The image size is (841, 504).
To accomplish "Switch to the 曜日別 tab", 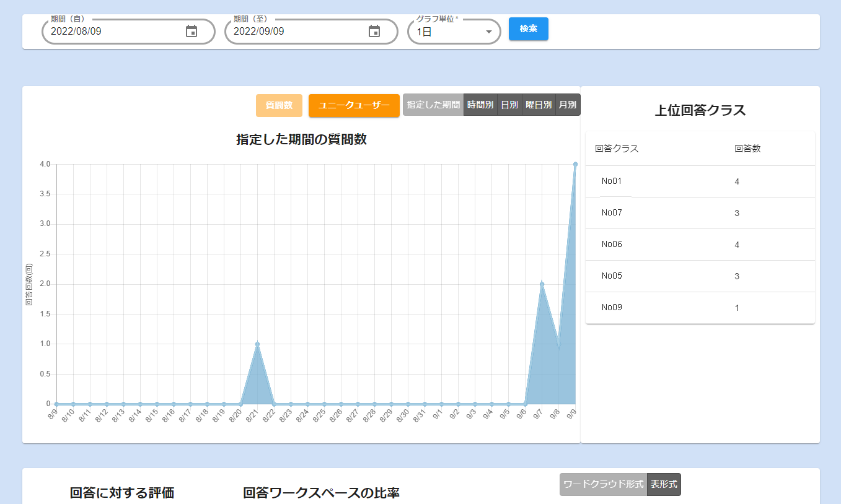I will [539, 105].
